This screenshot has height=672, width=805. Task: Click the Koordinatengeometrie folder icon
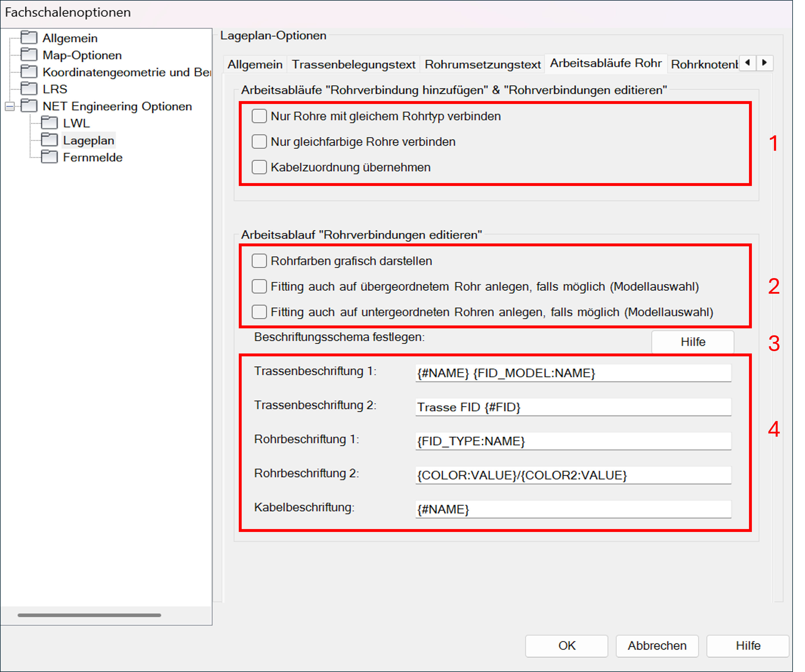29,72
